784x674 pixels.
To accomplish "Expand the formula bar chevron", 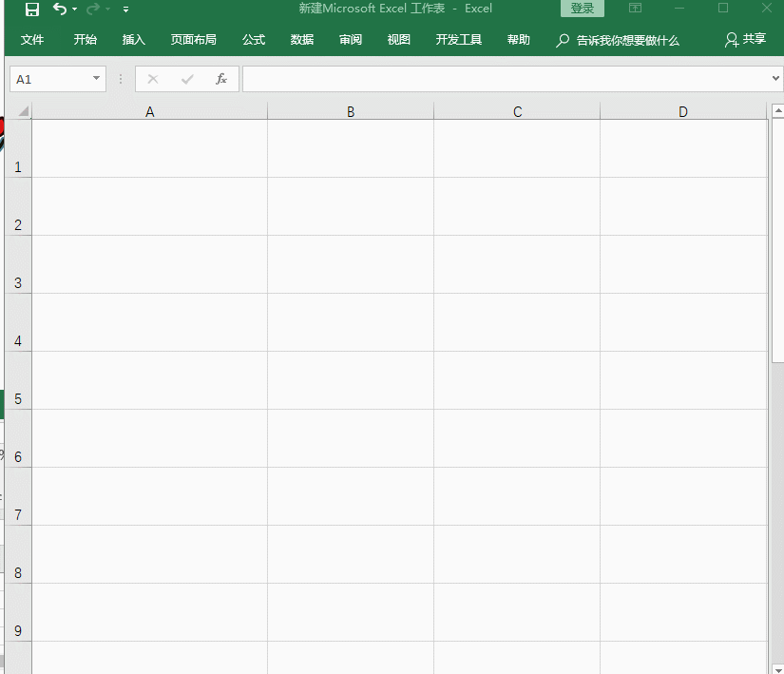I will tap(775, 79).
